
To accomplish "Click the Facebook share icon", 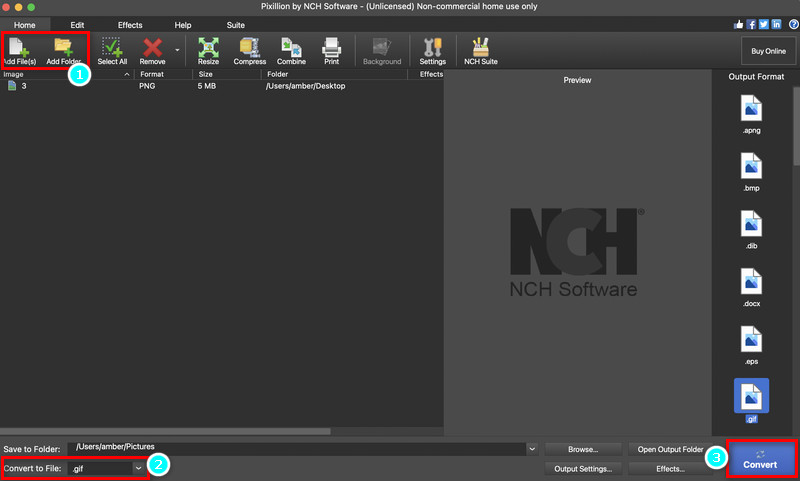I will point(751,24).
